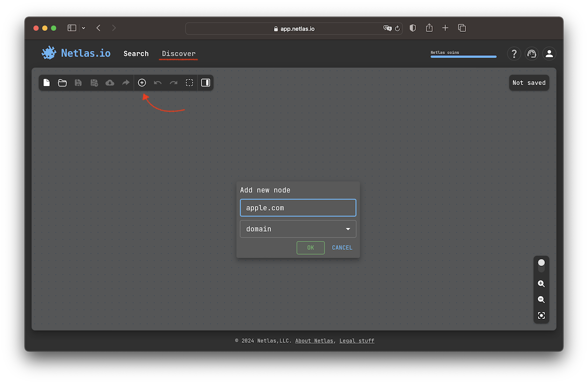Open the Netlas help menu

[514, 53]
